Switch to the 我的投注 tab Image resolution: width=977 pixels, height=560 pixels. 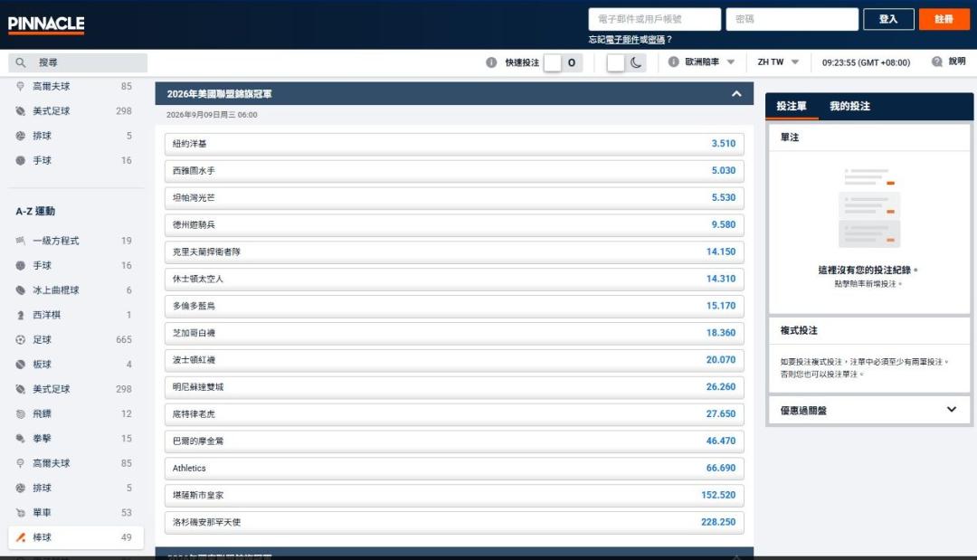[x=849, y=106]
